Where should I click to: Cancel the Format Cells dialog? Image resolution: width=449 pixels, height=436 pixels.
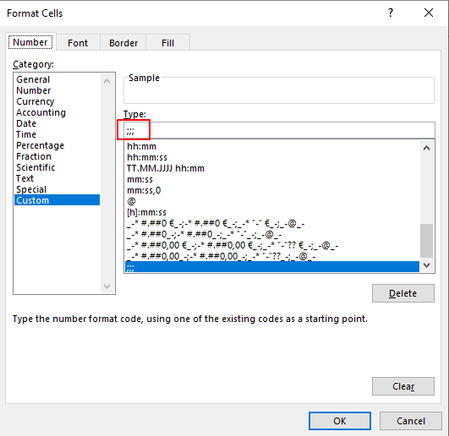[411, 421]
